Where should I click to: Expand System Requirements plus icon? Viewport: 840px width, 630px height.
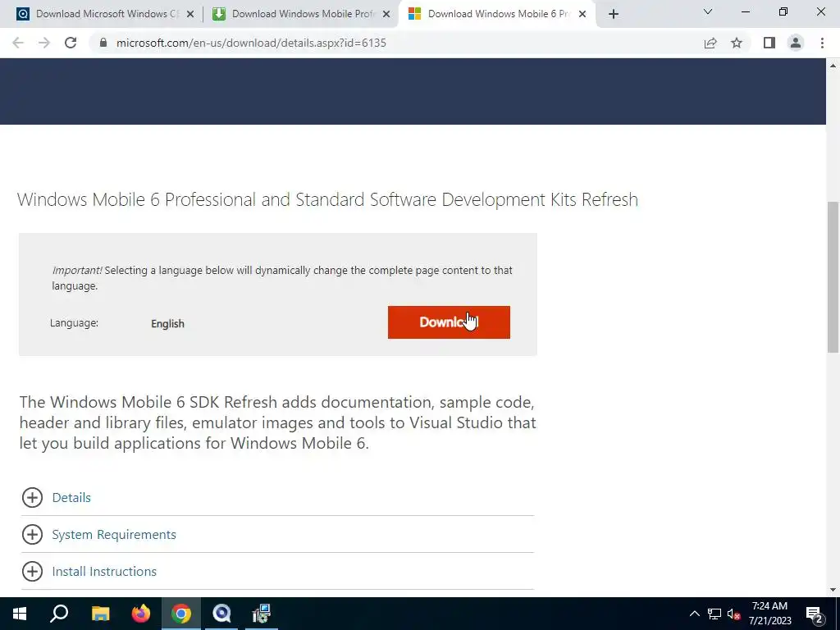pos(32,534)
